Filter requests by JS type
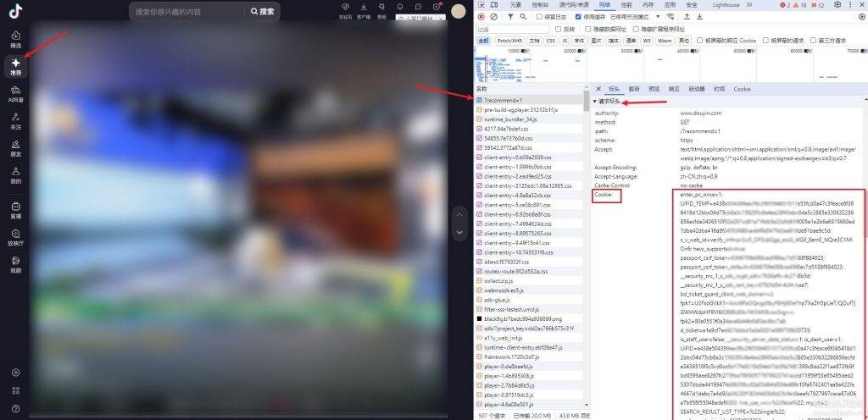Viewport: 868px width, 420px height. point(565,41)
